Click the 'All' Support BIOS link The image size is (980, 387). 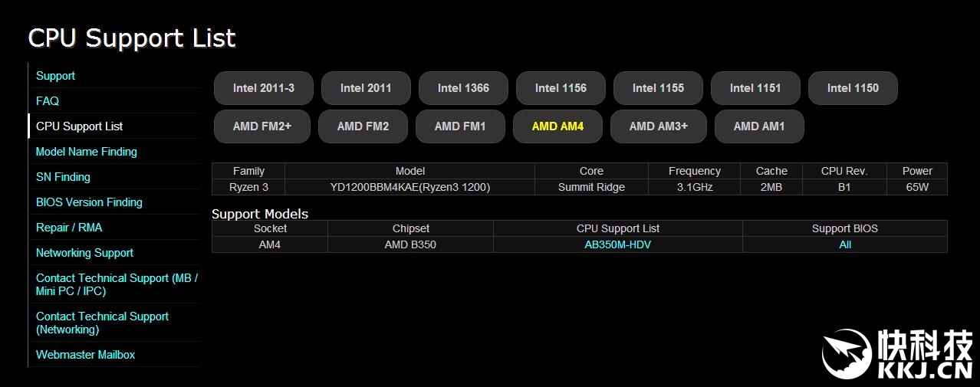(845, 245)
